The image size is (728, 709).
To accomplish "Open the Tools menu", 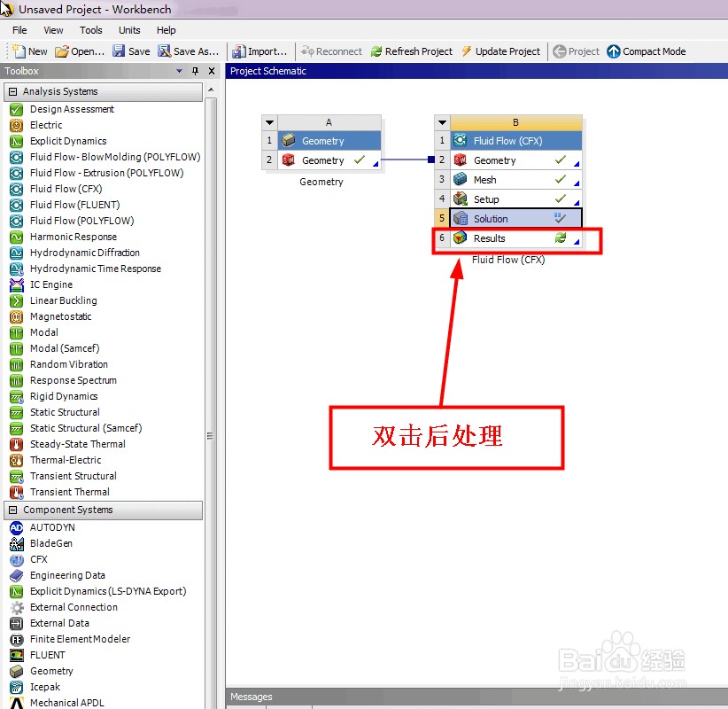I will pos(90,30).
